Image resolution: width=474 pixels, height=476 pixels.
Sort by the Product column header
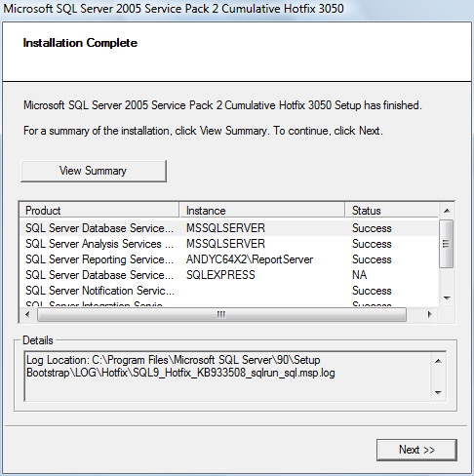99,211
